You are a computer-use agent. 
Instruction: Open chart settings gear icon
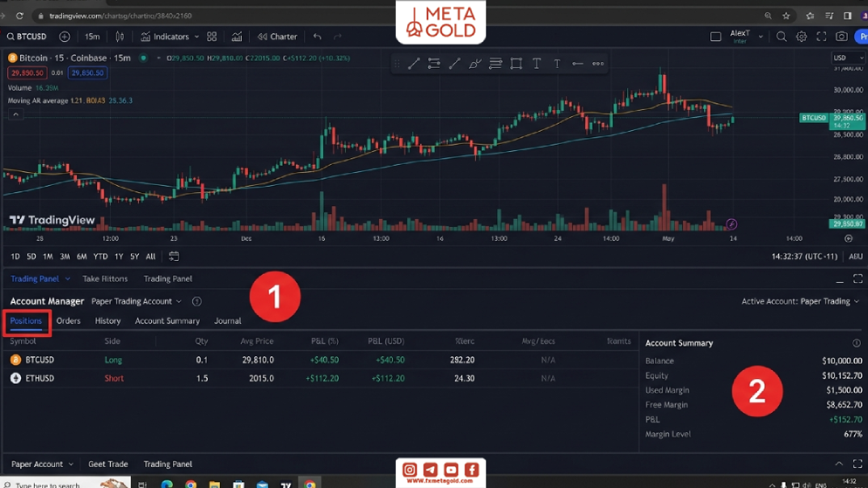tap(801, 36)
